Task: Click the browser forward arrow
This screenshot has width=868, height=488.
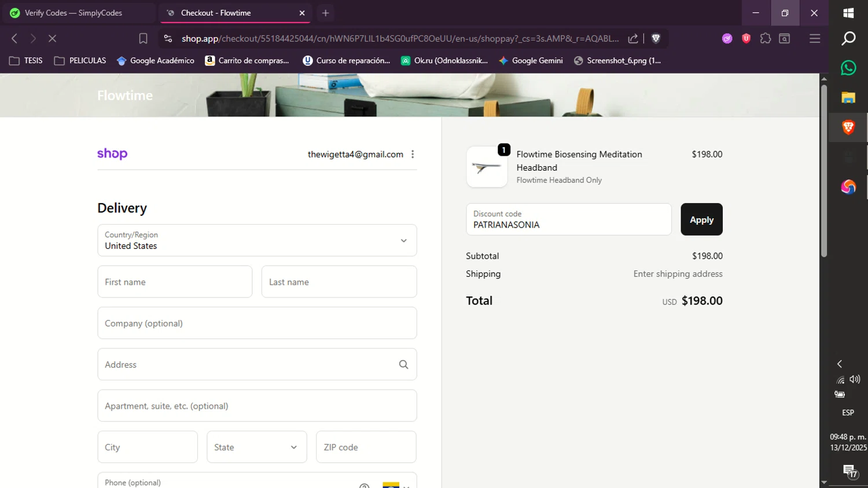Action: 33,38
